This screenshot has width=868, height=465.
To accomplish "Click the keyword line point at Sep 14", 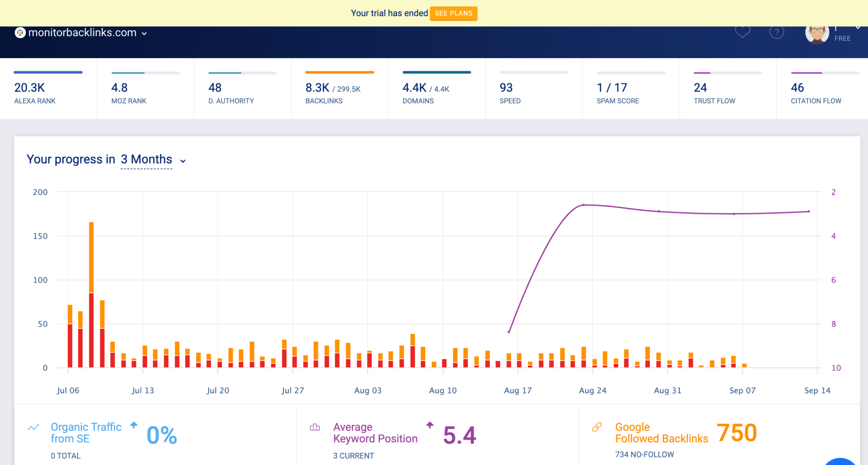I will [809, 211].
